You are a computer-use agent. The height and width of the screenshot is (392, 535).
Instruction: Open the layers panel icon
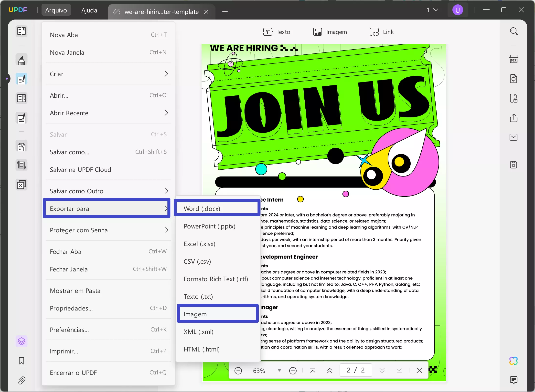click(x=21, y=341)
